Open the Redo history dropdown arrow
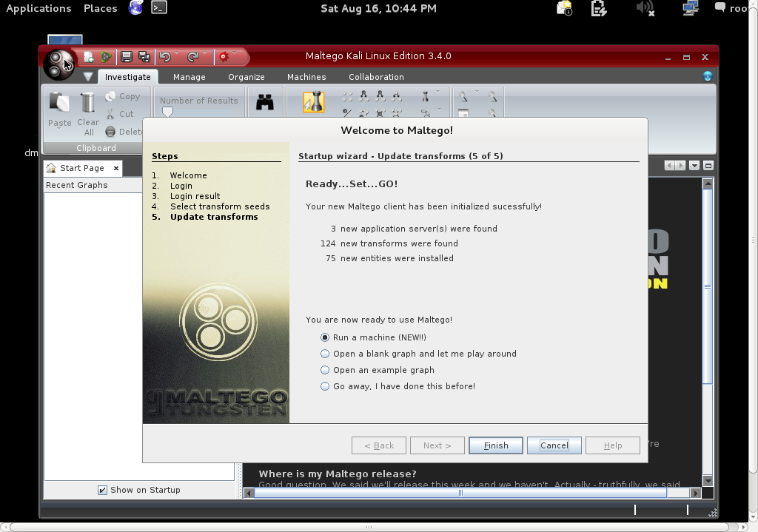Screen dimensions: 758x532 tap(204, 53)
